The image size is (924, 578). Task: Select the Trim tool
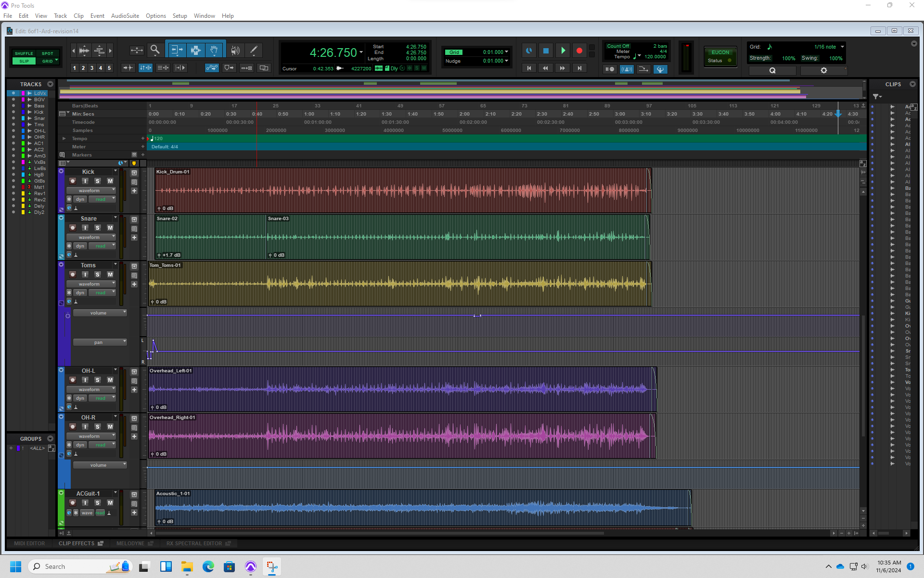177,50
